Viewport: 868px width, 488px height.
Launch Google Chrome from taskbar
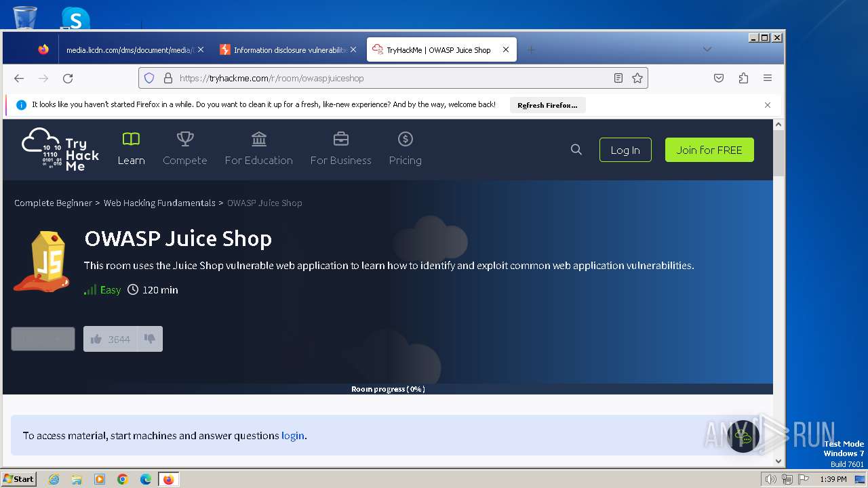point(123,479)
